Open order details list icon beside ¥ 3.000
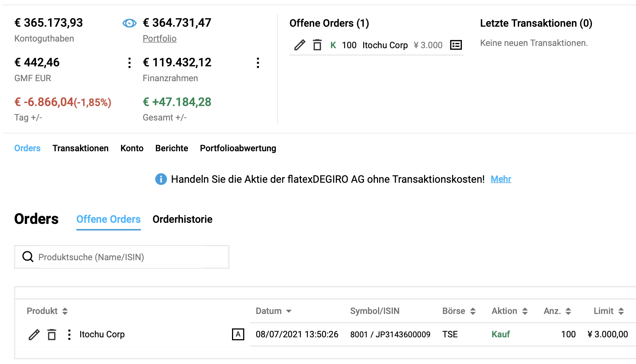Viewport: 636px width, 364px height. pos(456,45)
